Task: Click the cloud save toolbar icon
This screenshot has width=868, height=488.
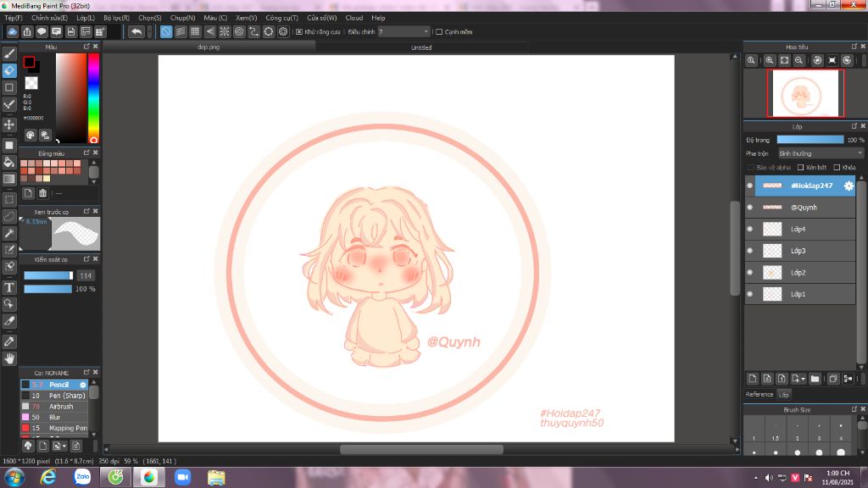Action: coord(12,31)
